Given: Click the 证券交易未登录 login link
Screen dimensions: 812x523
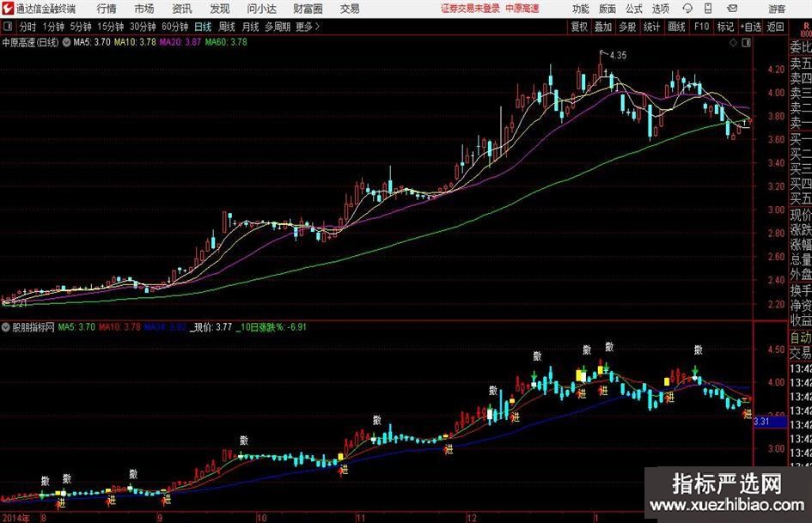Looking at the screenshot, I should pyautogui.click(x=471, y=9).
